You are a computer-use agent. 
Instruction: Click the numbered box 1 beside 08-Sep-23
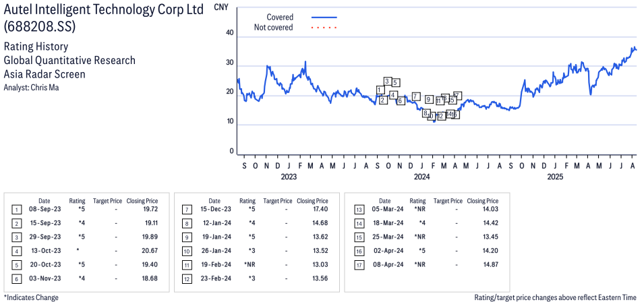16,210
